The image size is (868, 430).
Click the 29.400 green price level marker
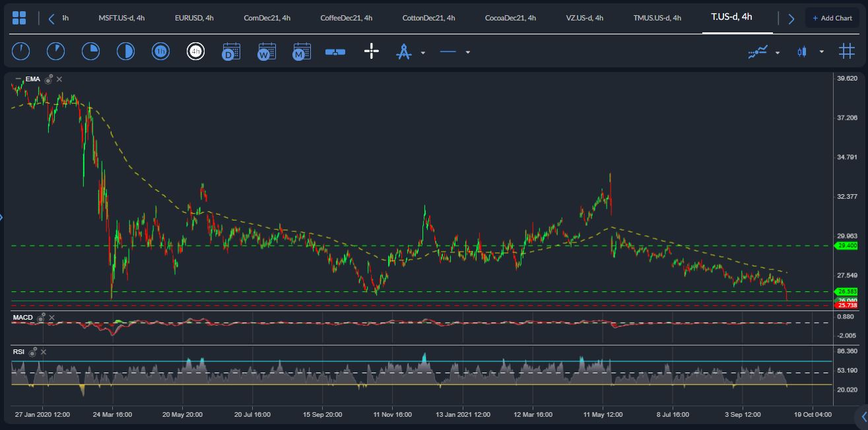click(x=846, y=246)
